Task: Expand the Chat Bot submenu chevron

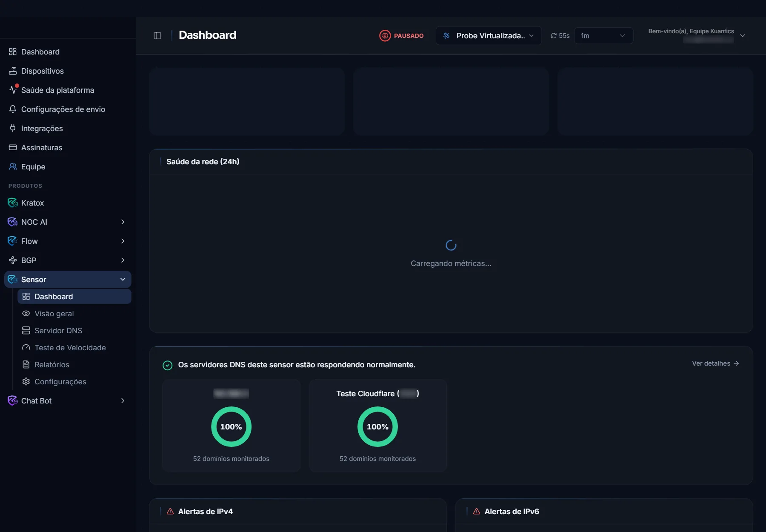Action: 123,401
